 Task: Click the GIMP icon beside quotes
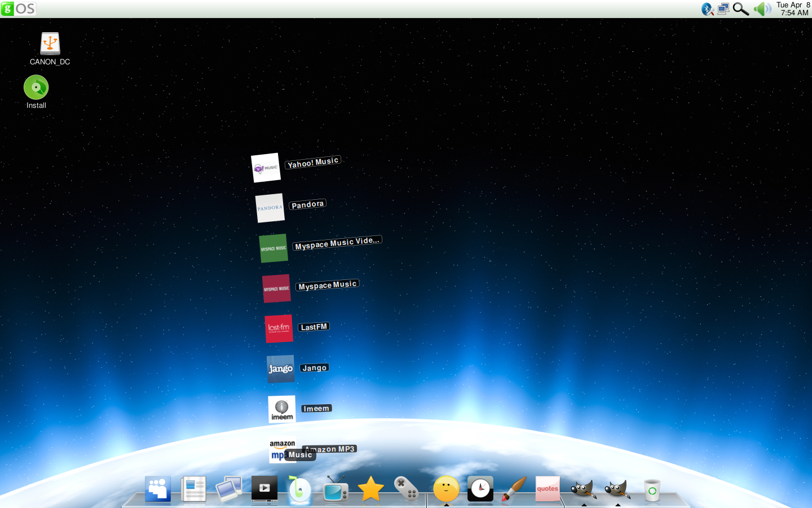tap(584, 489)
